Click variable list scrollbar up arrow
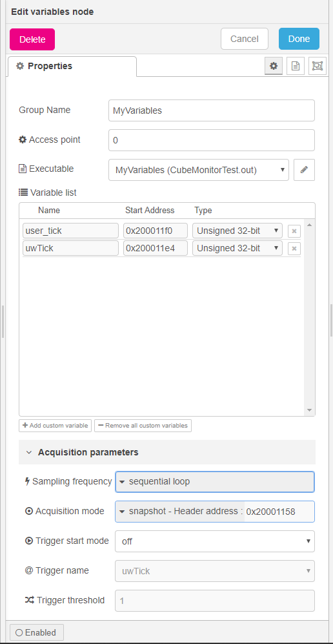The height and width of the screenshot is (644, 333). (310, 225)
